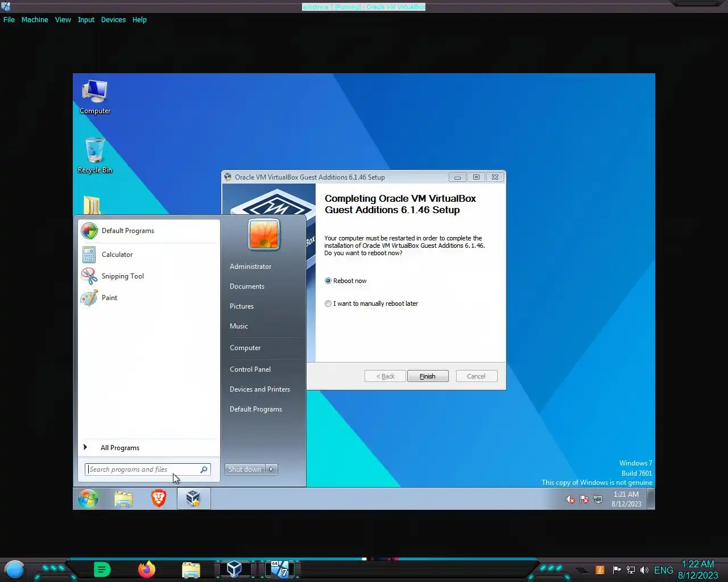
Task: Click the magnifier search icon in start menu
Action: pos(204,469)
